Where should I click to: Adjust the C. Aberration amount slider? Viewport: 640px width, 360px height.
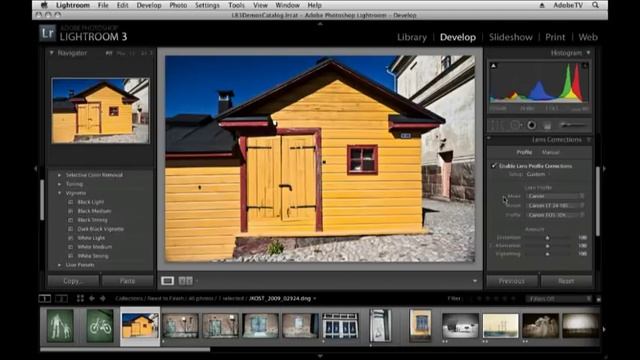click(548, 246)
